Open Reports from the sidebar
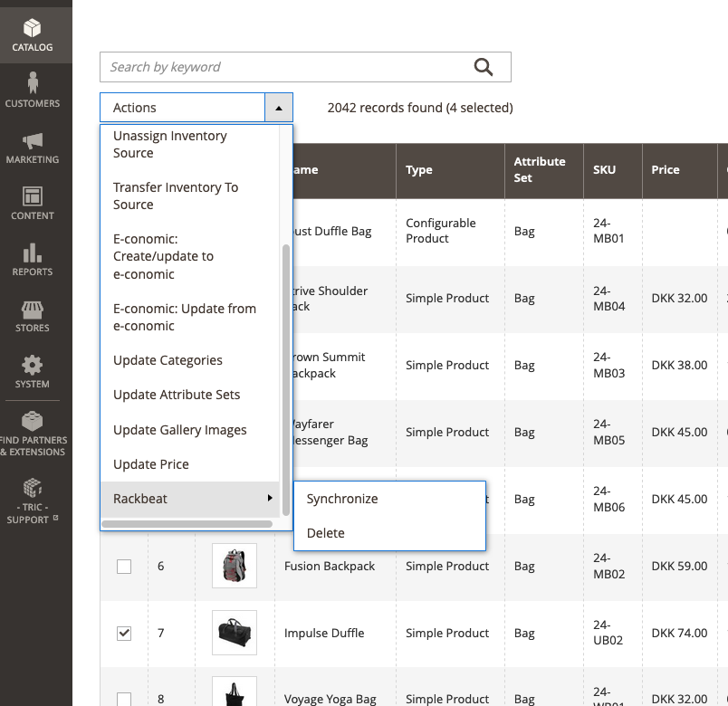This screenshot has height=706, width=728. pyautogui.click(x=33, y=260)
